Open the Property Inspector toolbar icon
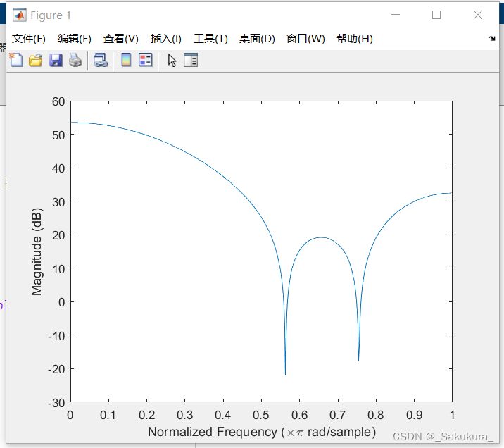Viewport: 504px width, 448px height. pyautogui.click(x=191, y=60)
